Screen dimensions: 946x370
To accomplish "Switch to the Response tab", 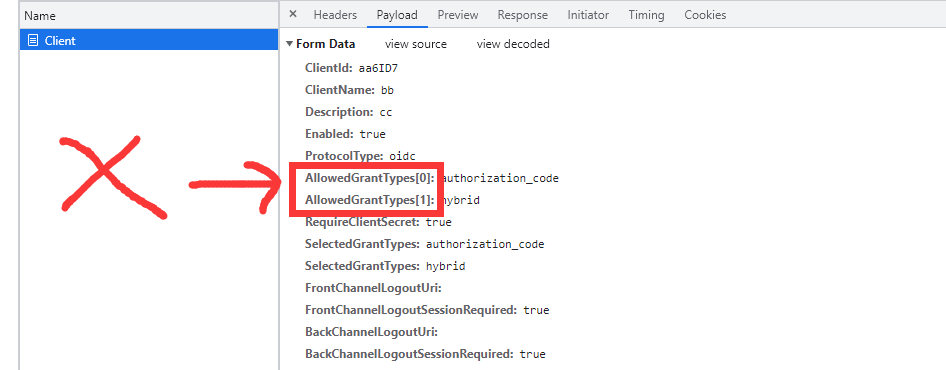I will click(522, 15).
